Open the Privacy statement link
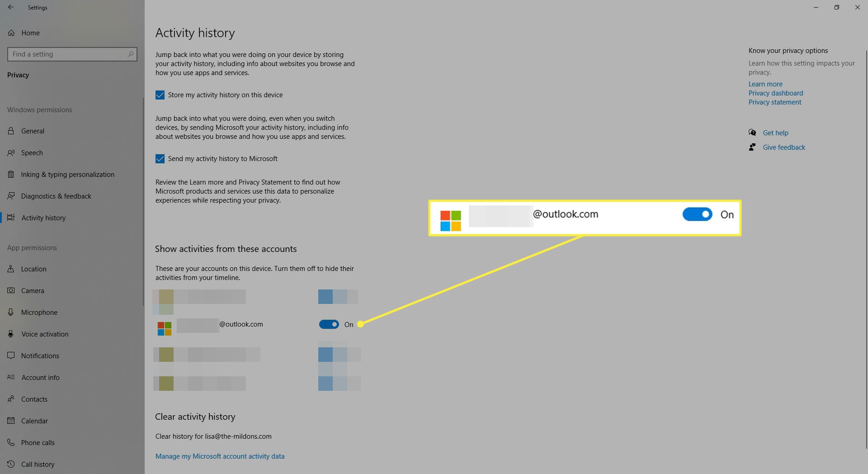 click(775, 102)
